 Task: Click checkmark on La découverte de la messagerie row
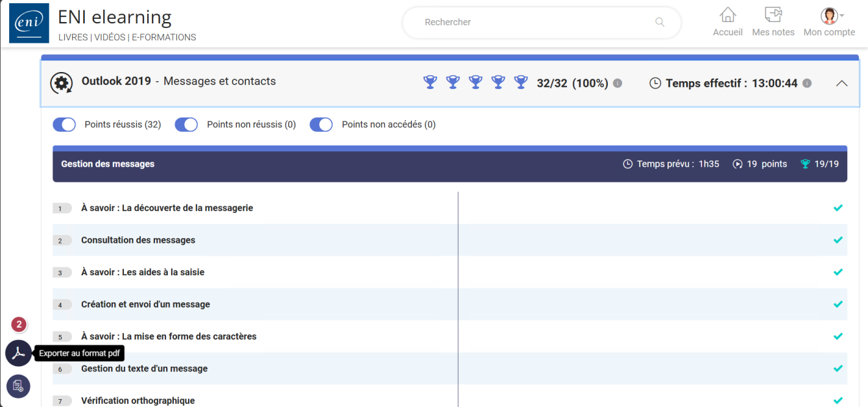[x=838, y=208]
